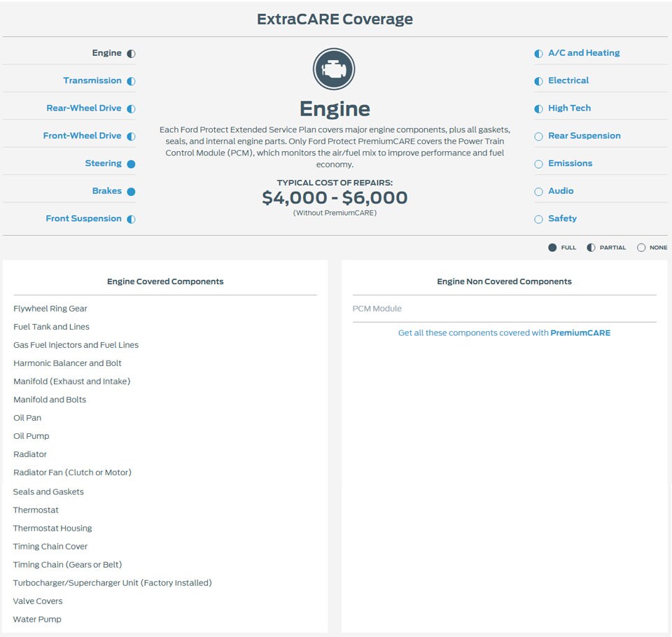Click the 'Thermostat Housing' entry
This screenshot has width=672, height=637.
[52, 528]
